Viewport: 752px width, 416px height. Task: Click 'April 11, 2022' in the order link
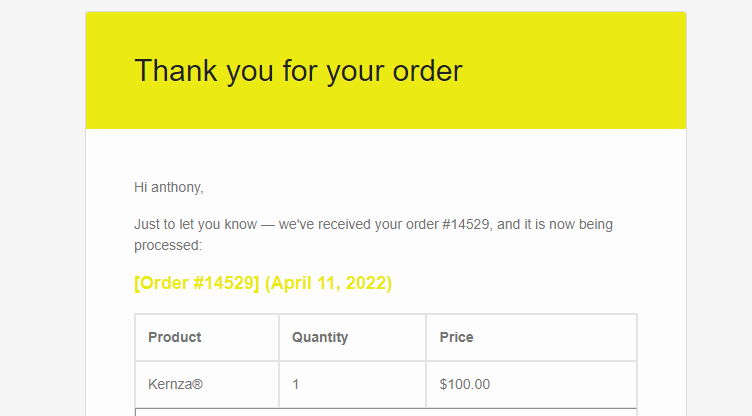pyautogui.click(x=328, y=283)
